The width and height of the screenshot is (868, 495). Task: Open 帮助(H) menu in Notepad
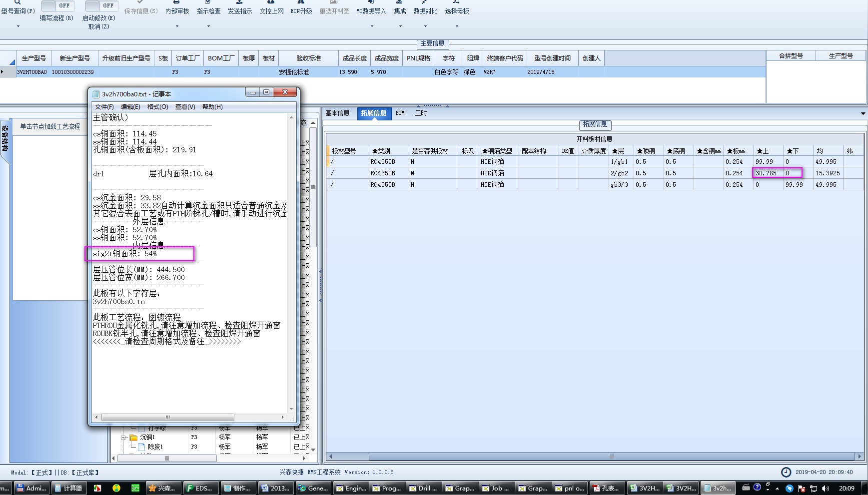(212, 107)
